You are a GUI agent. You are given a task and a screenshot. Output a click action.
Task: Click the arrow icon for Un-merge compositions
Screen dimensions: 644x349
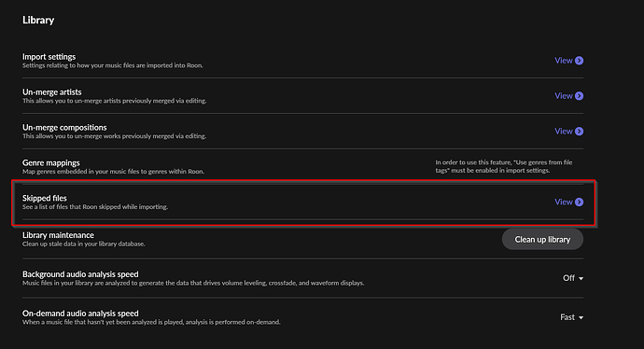(x=579, y=131)
